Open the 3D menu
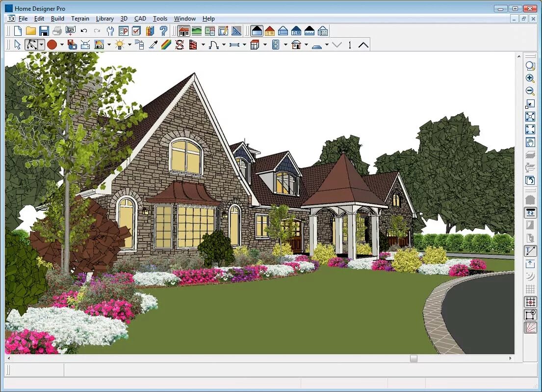Screen dimensions: 542x392 pyautogui.click(x=124, y=18)
